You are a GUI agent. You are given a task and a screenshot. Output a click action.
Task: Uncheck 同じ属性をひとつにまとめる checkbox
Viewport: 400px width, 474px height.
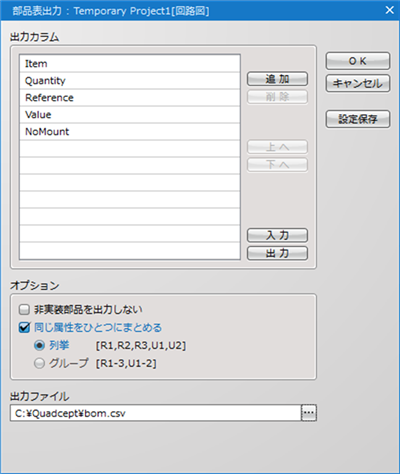click(x=24, y=328)
